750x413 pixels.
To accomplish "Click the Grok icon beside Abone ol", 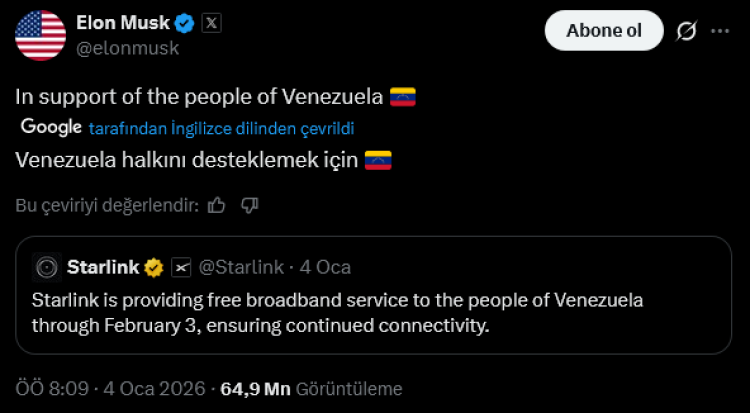I will tap(686, 31).
